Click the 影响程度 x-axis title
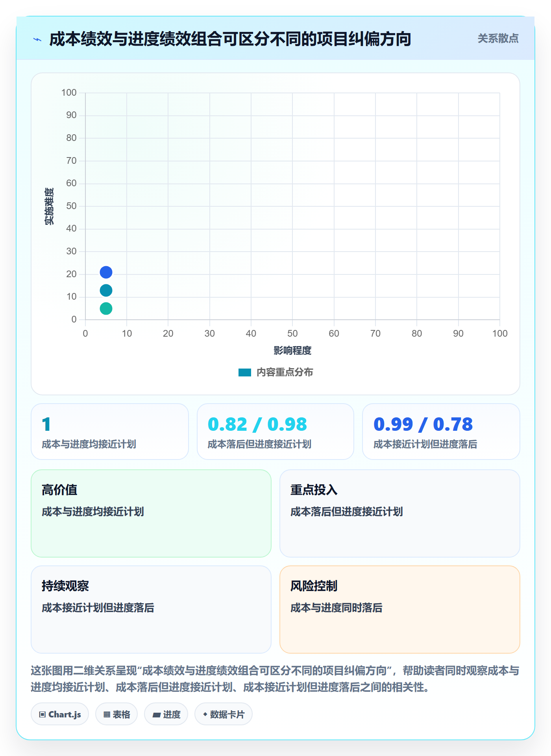The width and height of the screenshot is (551, 756). coord(292,350)
